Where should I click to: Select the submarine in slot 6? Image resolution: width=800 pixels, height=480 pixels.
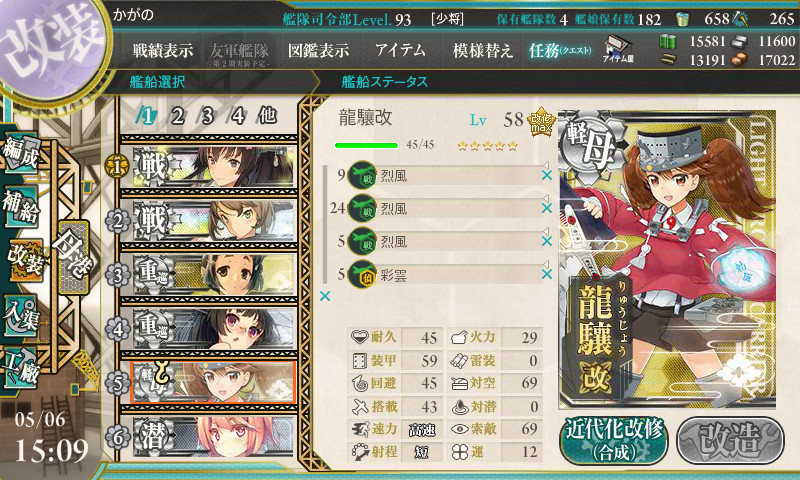pos(213,437)
